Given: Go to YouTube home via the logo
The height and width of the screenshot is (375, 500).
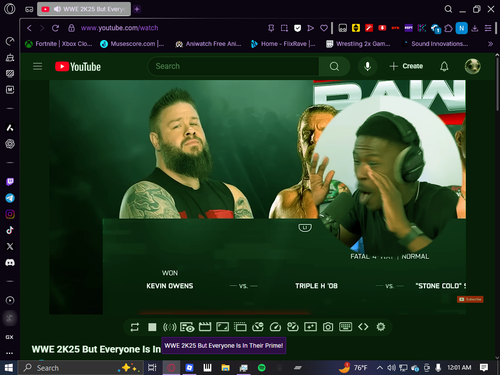Looking at the screenshot, I should pos(78,67).
